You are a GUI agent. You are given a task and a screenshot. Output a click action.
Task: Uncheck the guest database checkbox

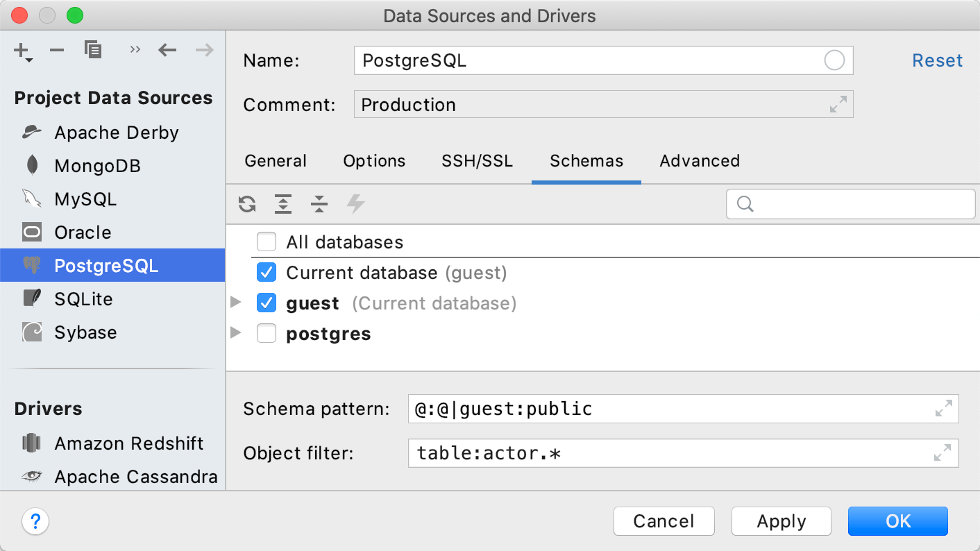[266, 303]
